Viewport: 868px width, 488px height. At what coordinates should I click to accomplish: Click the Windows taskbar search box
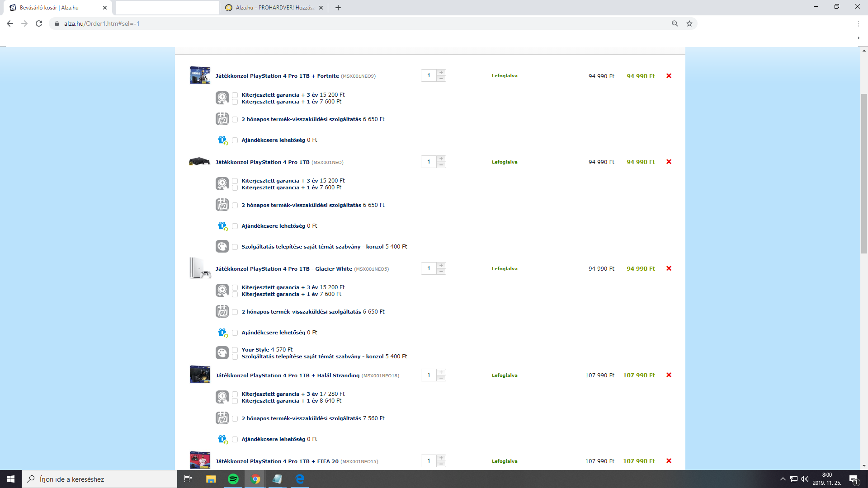(99, 479)
